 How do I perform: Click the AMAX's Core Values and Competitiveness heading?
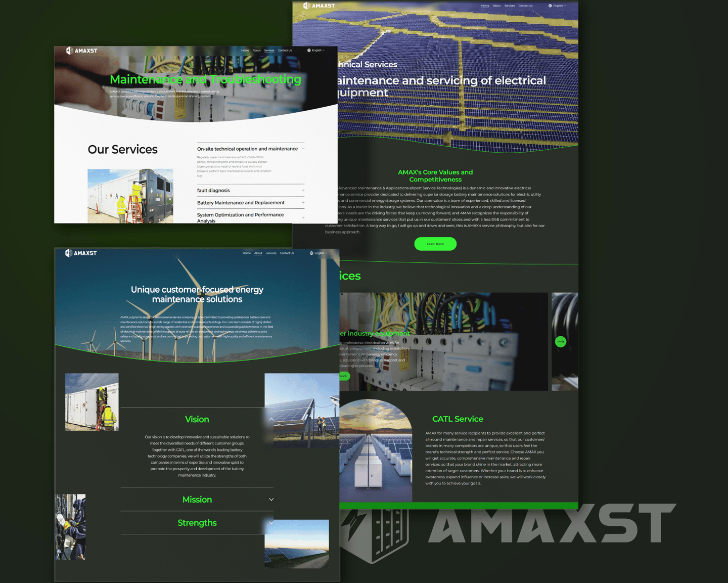click(x=435, y=176)
